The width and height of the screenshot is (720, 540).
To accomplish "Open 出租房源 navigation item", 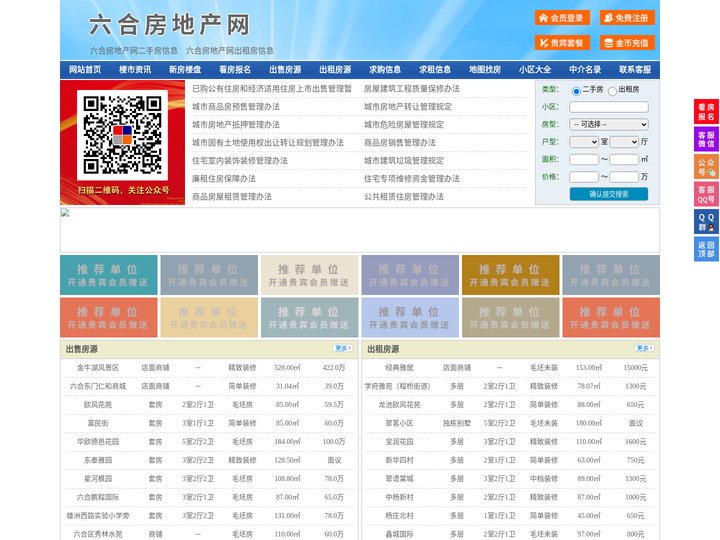I will [x=335, y=70].
